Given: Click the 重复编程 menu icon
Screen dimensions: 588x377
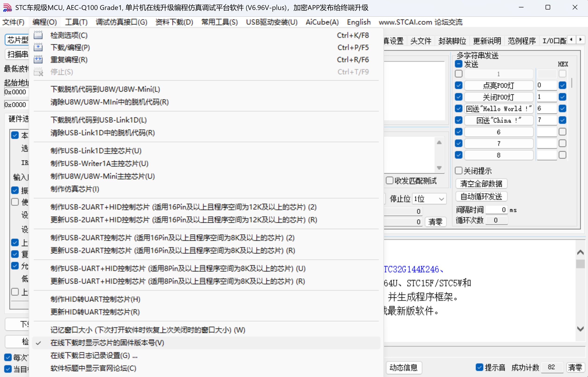Looking at the screenshot, I should coord(38,59).
